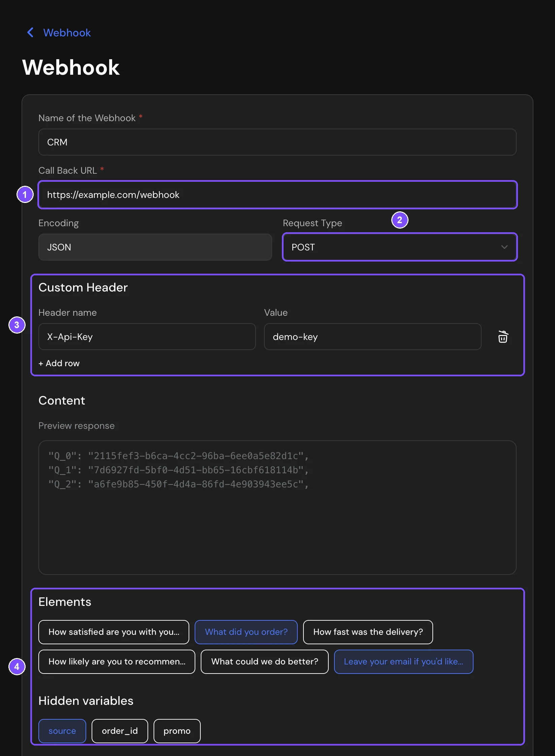Toggle the 'What did you order?' element chip

pos(246,632)
